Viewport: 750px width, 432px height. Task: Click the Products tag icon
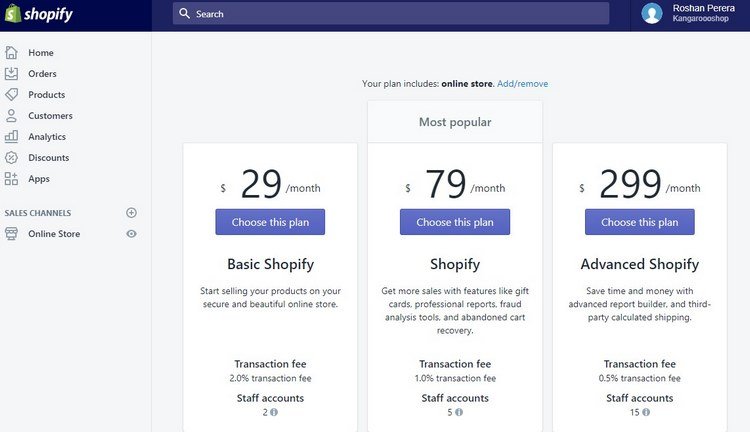11,94
